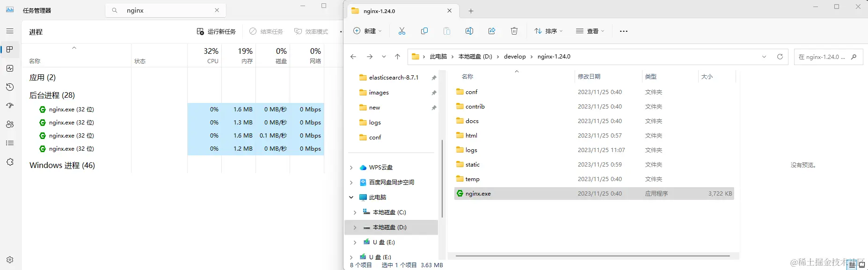Go up one folder level in Explorer
This screenshot has height=270, width=868.
click(398, 57)
